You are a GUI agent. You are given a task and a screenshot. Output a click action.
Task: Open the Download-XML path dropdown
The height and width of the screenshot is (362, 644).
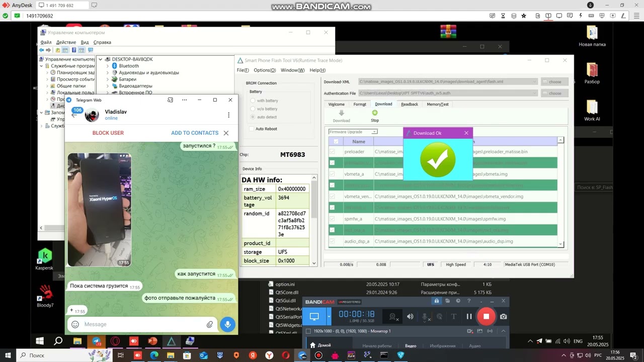point(534,81)
